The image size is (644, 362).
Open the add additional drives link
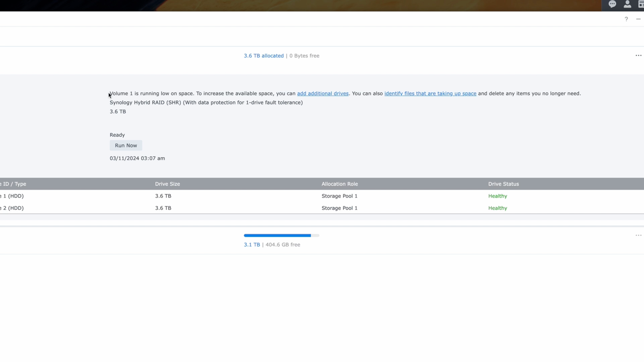(322, 93)
